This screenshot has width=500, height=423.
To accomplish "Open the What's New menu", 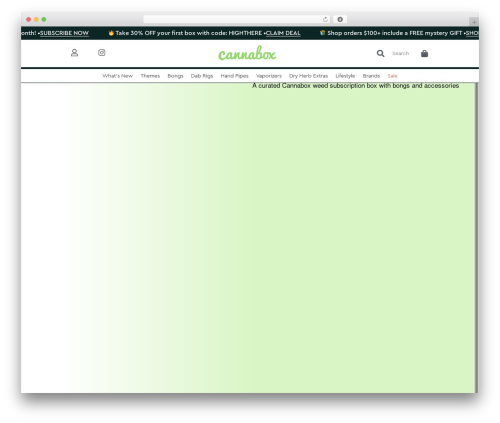I will (x=117, y=76).
